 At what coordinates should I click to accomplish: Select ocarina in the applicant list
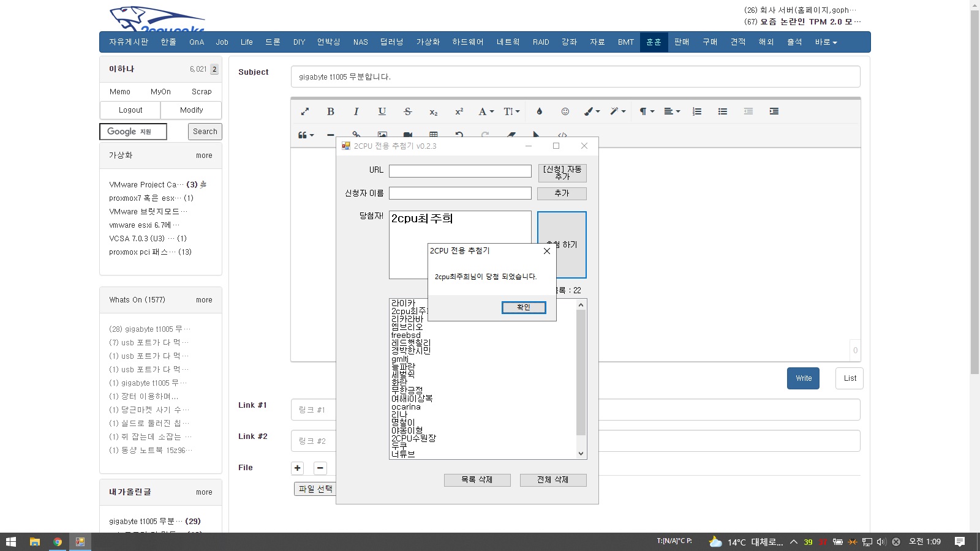point(406,407)
